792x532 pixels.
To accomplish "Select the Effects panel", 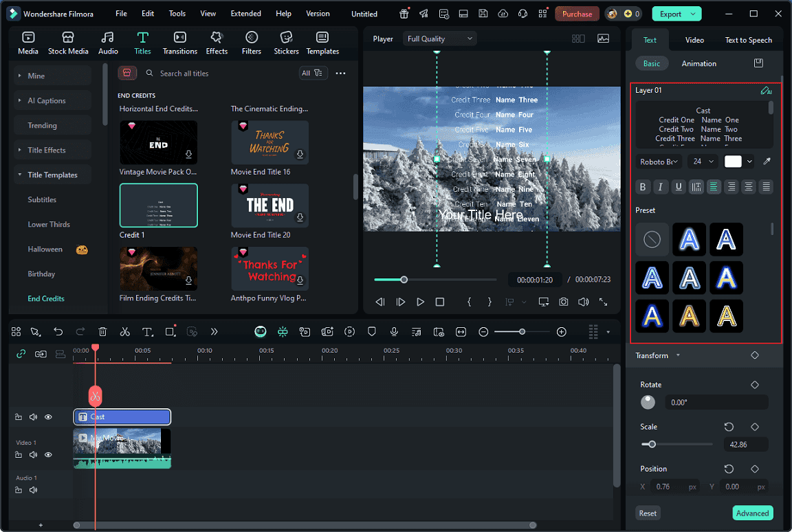I will [x=217, y=41].
